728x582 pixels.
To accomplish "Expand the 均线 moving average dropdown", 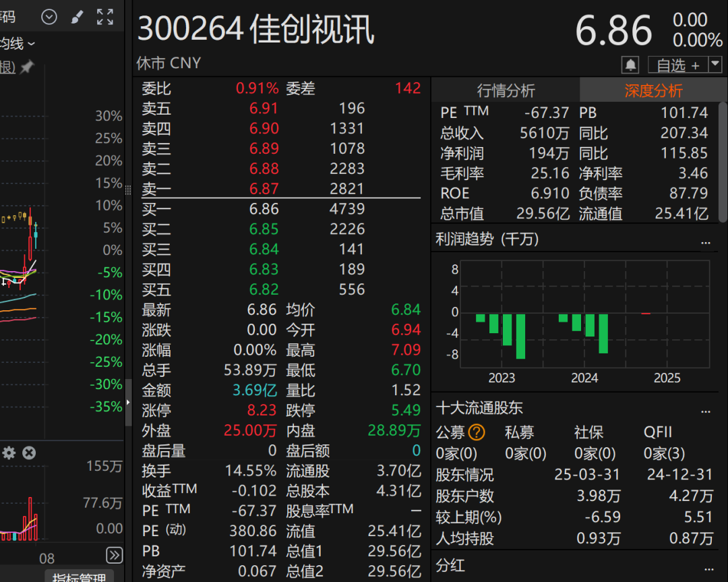I will click(31, 45).
